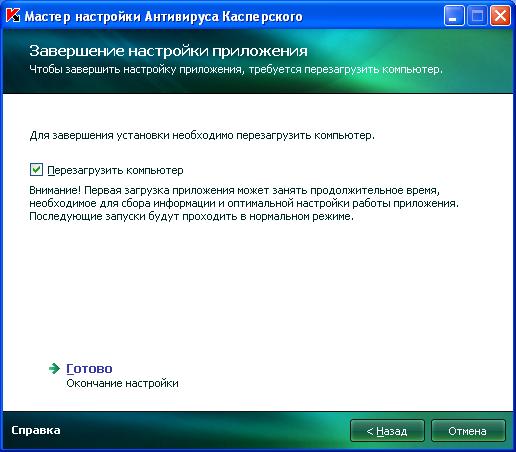516x452 pixels.
Task: Click the Завершение настройки приложения heading
Action: click(168, 51)
